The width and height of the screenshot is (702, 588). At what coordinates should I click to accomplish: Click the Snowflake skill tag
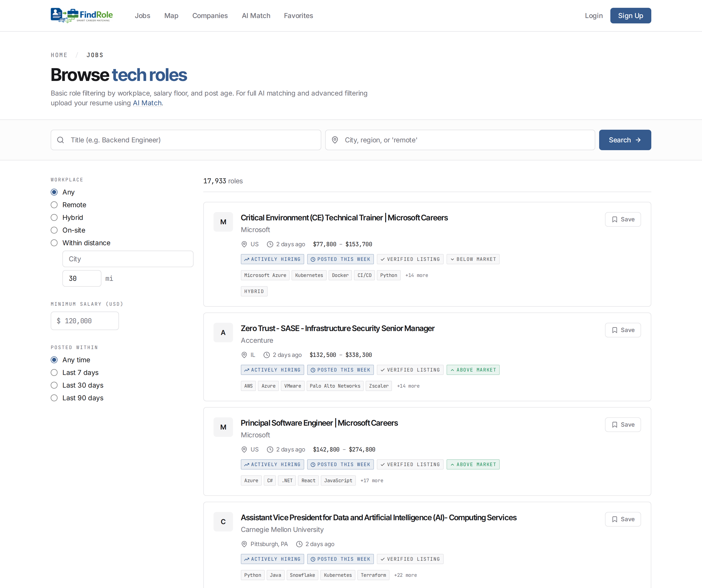coord(302,575)
